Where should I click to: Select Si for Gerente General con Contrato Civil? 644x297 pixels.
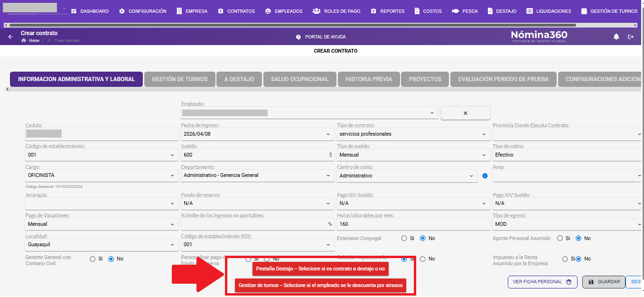coord(93,259)
